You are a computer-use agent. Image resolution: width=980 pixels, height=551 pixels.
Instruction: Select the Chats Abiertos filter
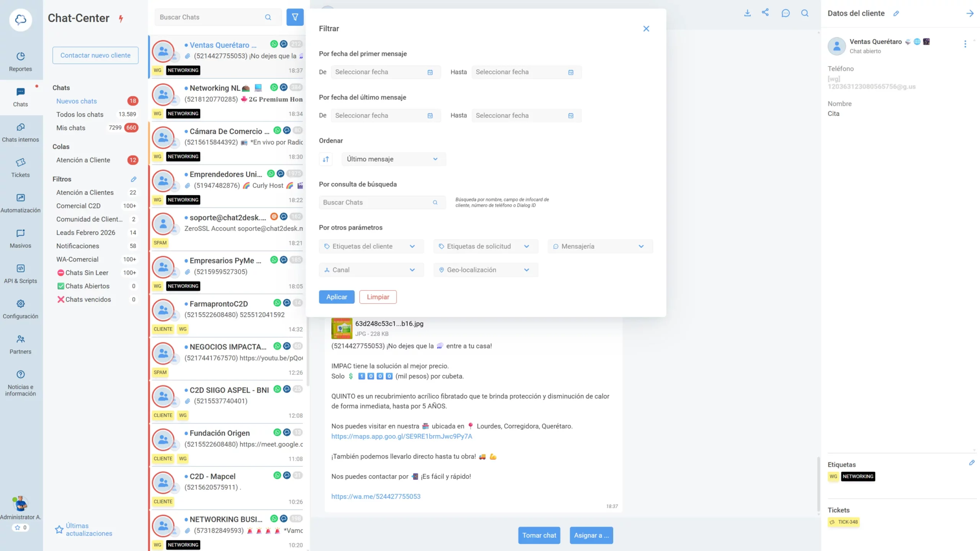click(87, 286)
